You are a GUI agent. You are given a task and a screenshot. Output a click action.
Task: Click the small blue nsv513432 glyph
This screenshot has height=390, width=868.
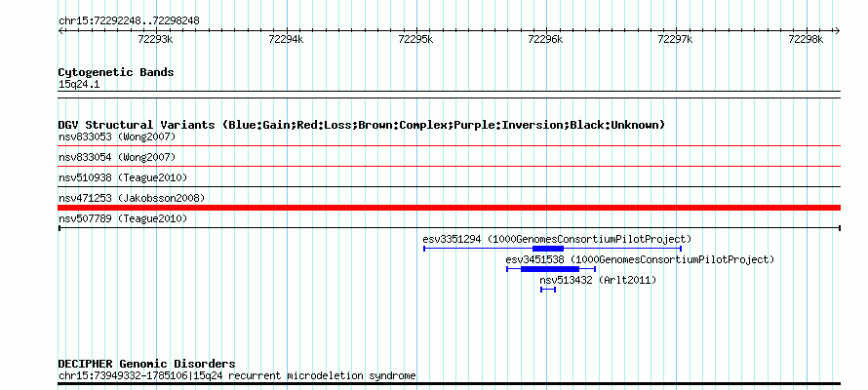click(x=548, y=290)
